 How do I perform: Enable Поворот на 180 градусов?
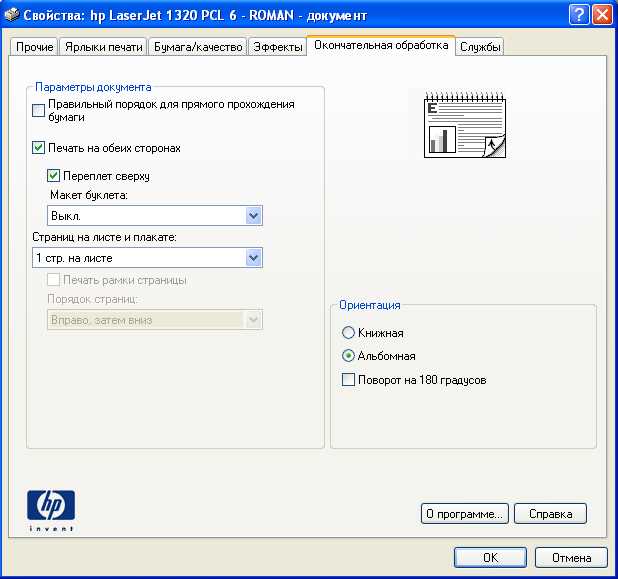point(348,380)
